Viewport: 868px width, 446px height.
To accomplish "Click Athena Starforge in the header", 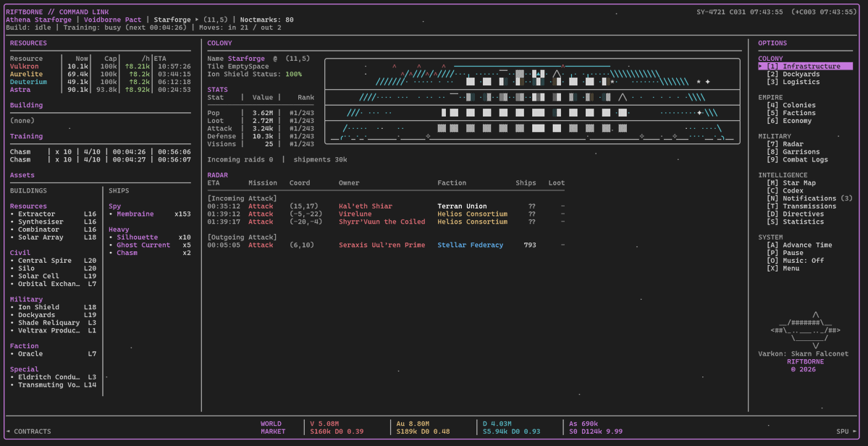I will pyautogui.click(x=38, y=20).
